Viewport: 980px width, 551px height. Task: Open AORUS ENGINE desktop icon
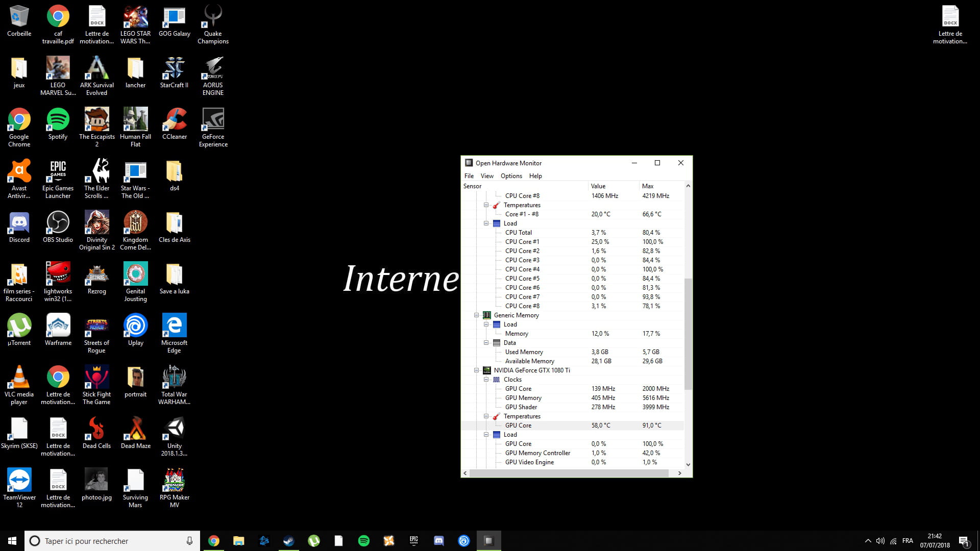click(213, 76)
